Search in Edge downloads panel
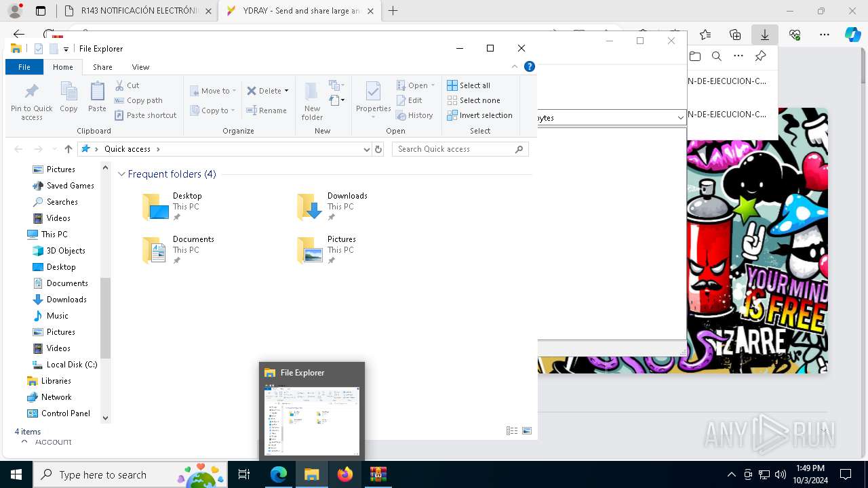Screen dimensions: 868x488 point(716,56)
